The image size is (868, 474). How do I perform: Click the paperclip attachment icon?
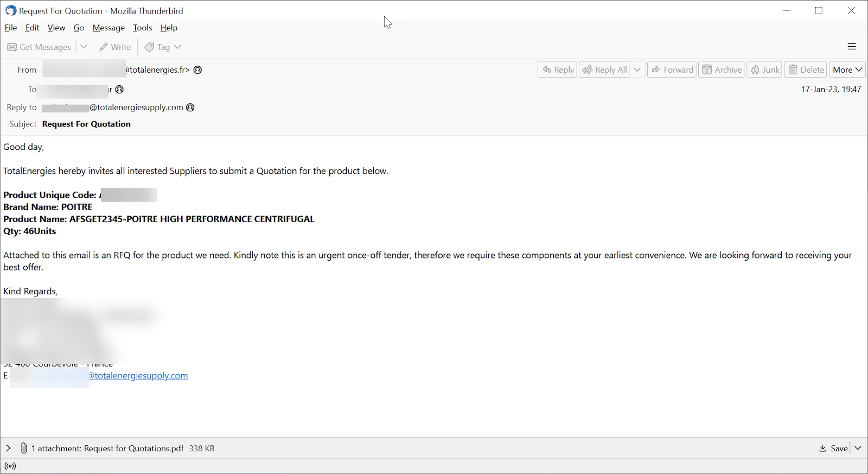pos(24,448)
